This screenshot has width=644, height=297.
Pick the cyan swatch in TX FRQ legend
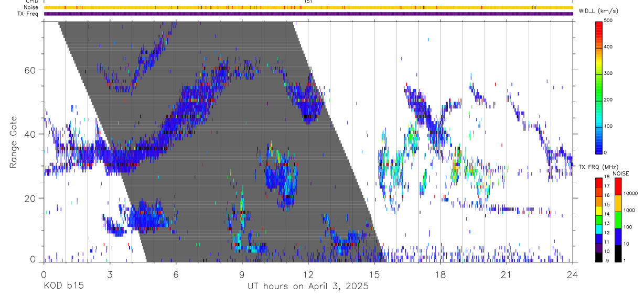[x=599, y=229]
